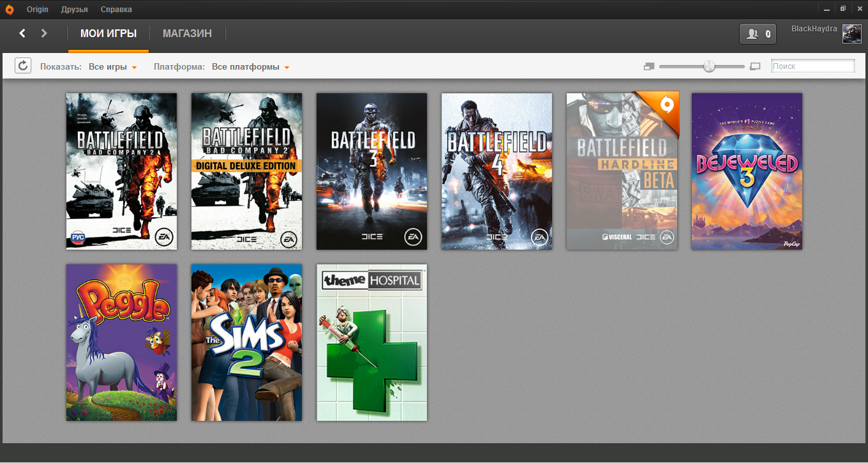Go forward with the right arrow
The height and width of the screenshot is (463, 868).
tap(44, 33)
